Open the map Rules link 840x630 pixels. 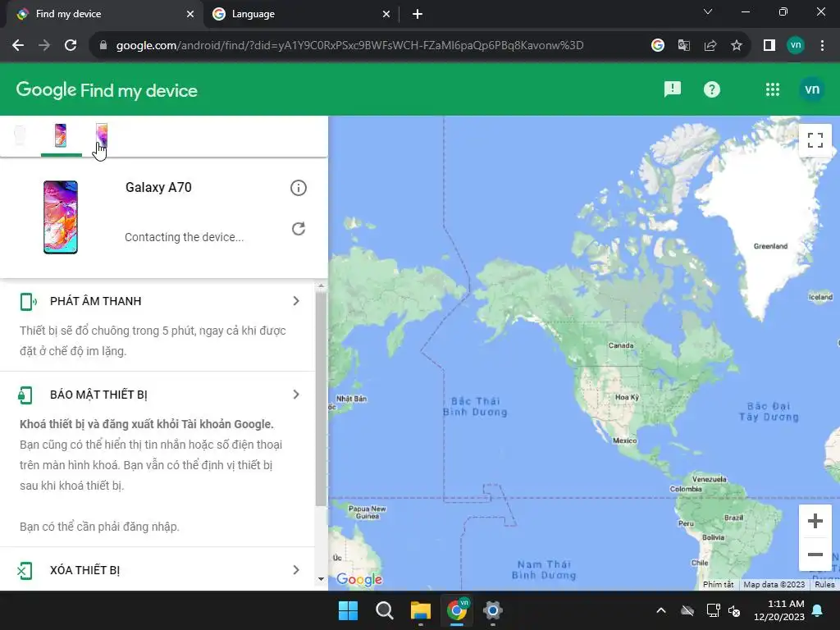point(825,584)
